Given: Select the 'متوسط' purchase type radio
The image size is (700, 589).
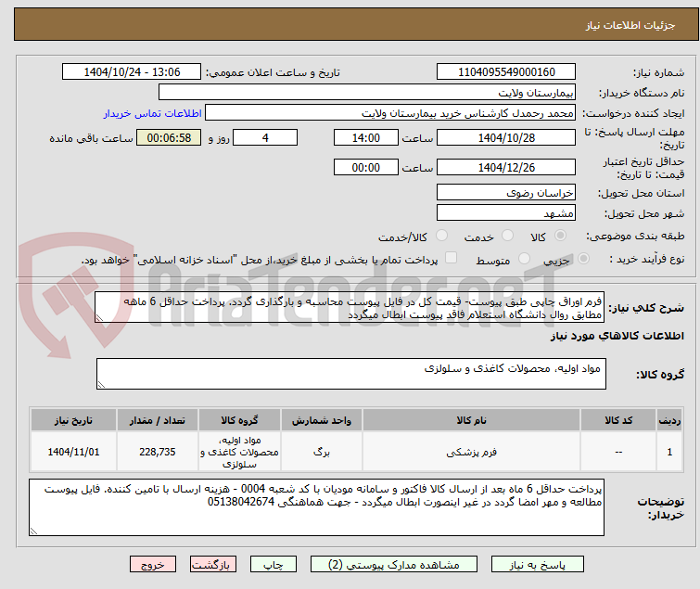Looking at the screenshot, I should pos(524,259).
